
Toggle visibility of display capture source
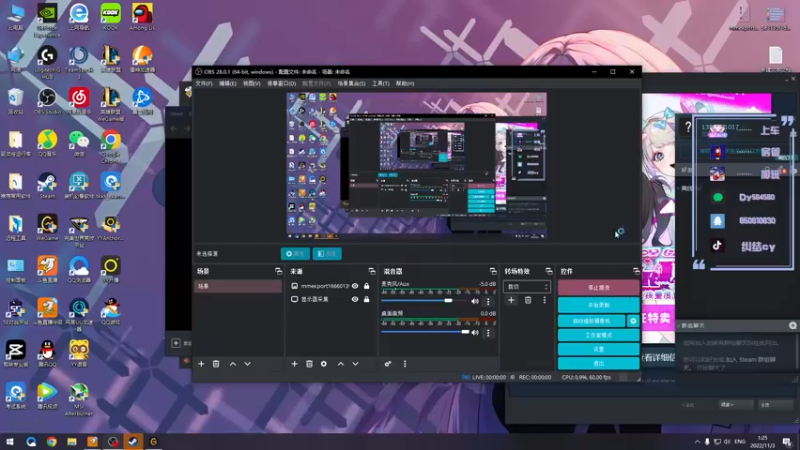[355, 299]
